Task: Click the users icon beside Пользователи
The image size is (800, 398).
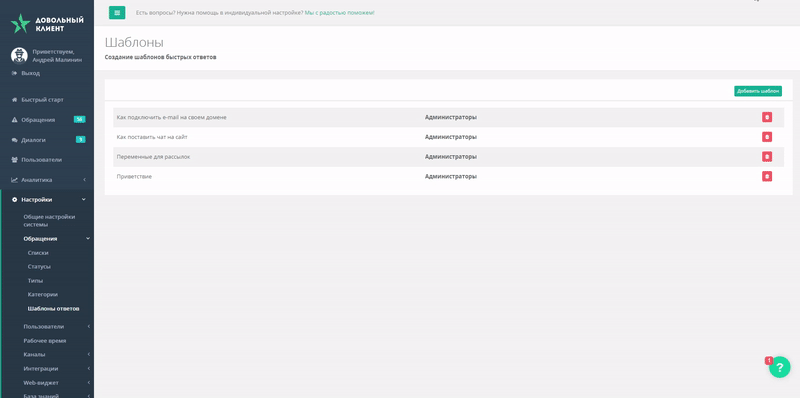Action: [x=14, y=160]
